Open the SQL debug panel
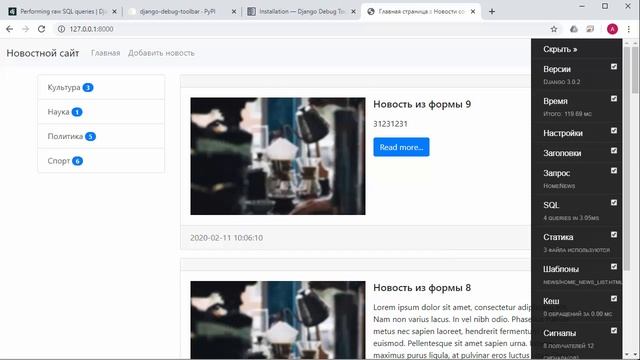This screenshot has height=360, width=640. pyautogui.click(x=551, y=205)
